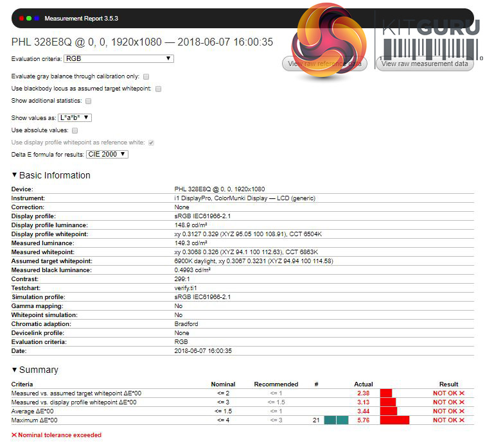Open the Evaluation criteria RGB dropdown

(x=118, y=58)
